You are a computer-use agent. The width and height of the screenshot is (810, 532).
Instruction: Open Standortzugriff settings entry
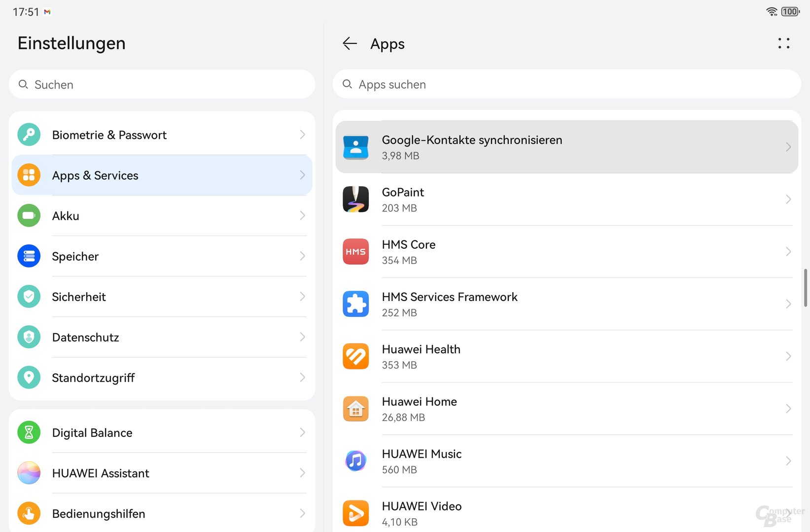tap(162, 377)
